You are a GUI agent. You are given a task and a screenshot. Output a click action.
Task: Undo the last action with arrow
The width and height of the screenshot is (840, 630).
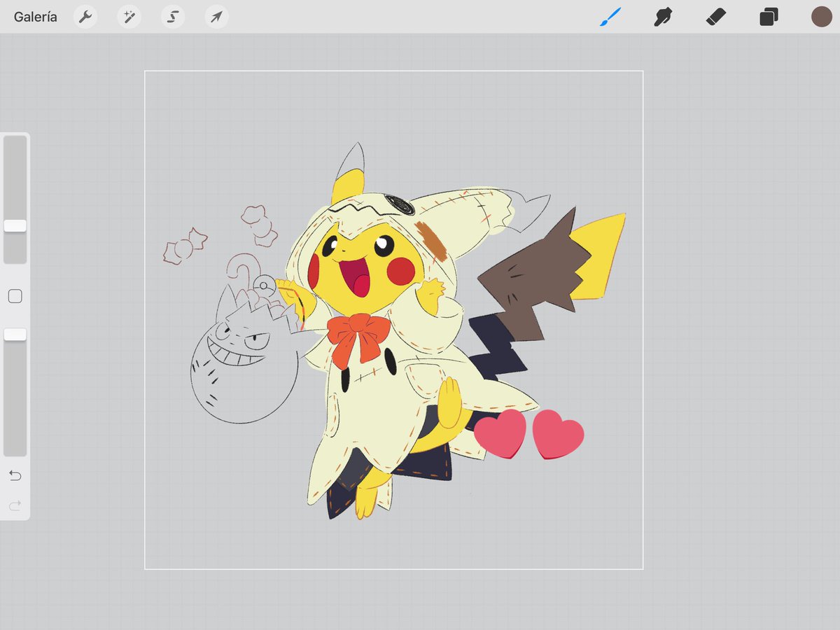tap(15, 476)
